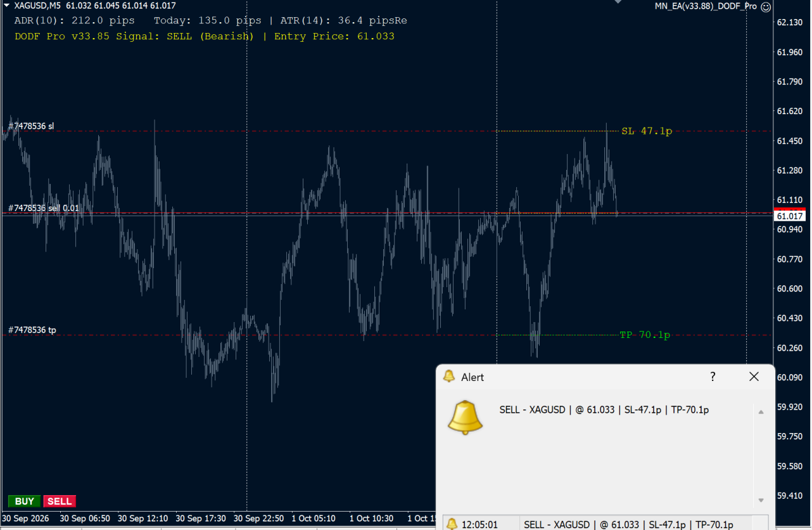The width and height of the screenshot is (812, 530).
Task: Click the current price tag 61.017
Action: [790, 216]
